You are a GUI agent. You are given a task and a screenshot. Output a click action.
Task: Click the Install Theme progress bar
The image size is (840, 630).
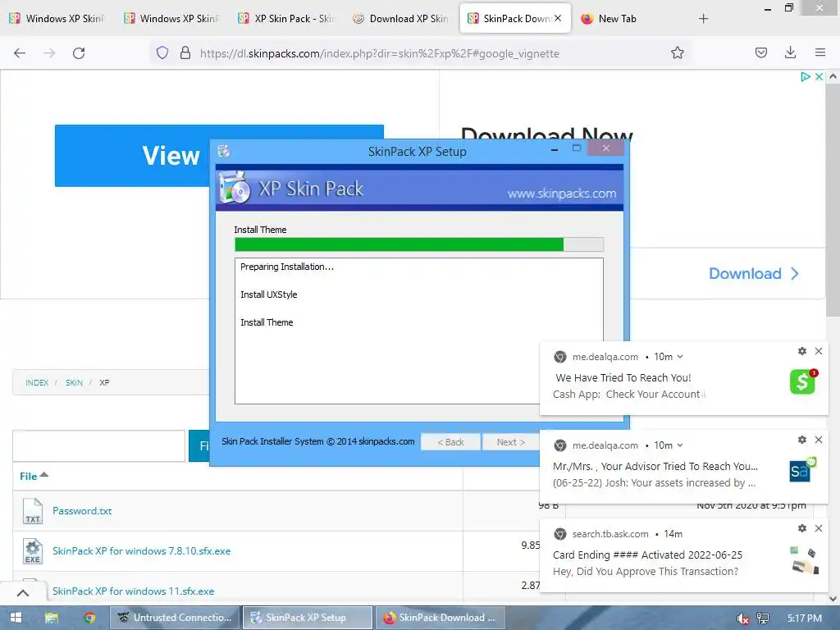tap(419, 244)
